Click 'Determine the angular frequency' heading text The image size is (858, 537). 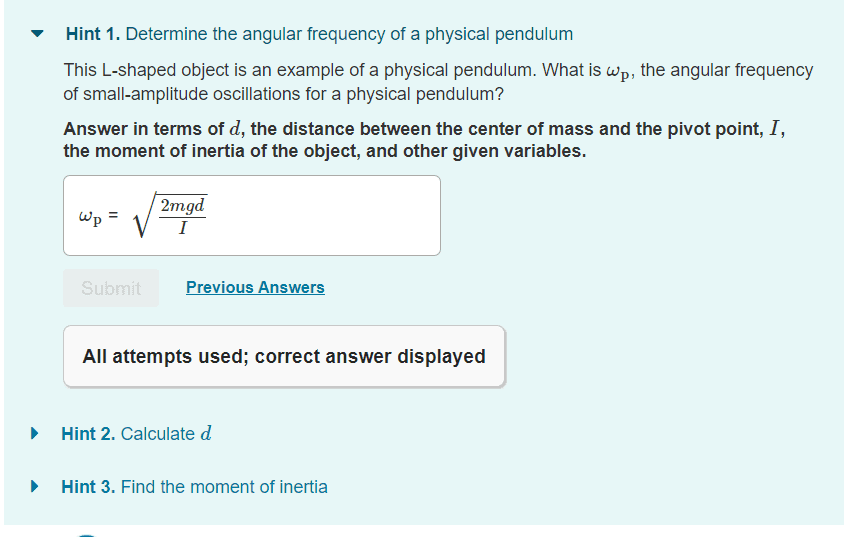tap(349, 34)
